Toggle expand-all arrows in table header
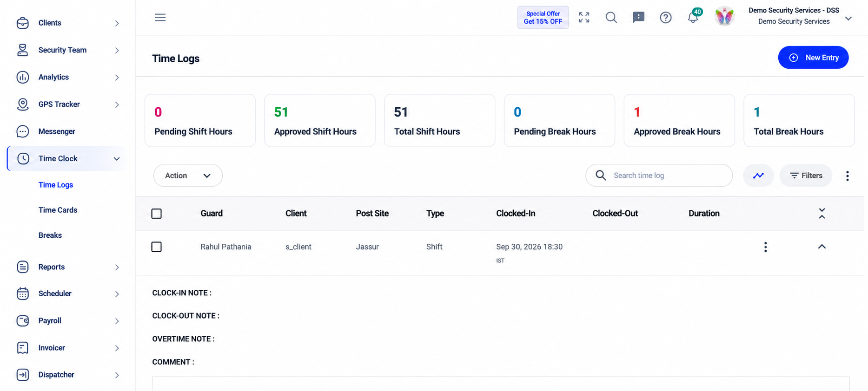 tap(822, 214)
